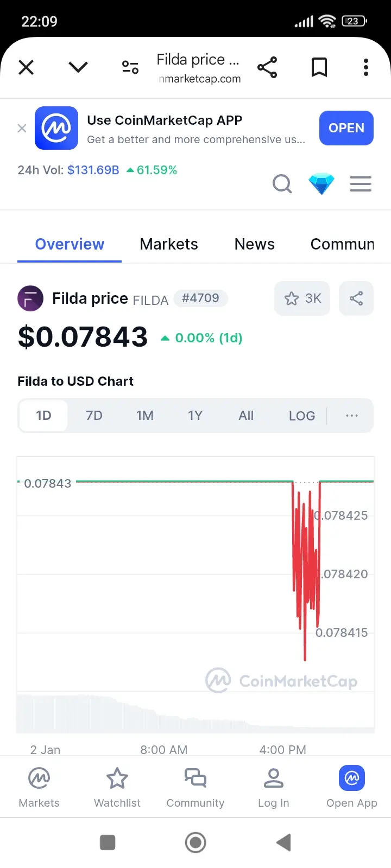Tap the browser share icon
The width and height of the screenshot is (391, 868).
pyautogui.click(x=267, y=67)
